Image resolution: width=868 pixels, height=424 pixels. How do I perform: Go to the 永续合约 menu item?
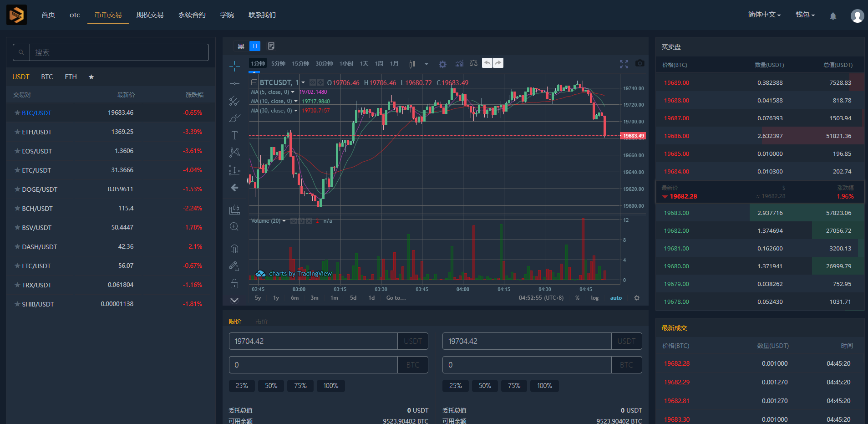pos(192,15)
